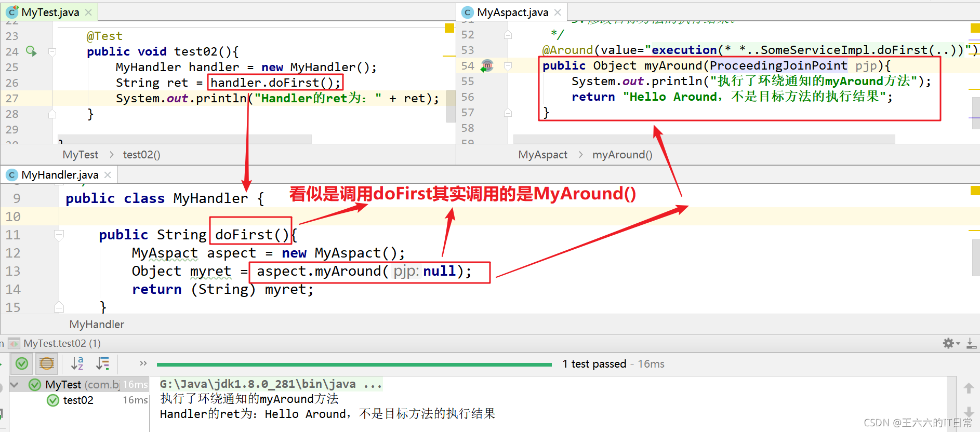Select the MyTest.test02 (1) run tab
This screenshot has width=980, height=432.
coord(62,343)
